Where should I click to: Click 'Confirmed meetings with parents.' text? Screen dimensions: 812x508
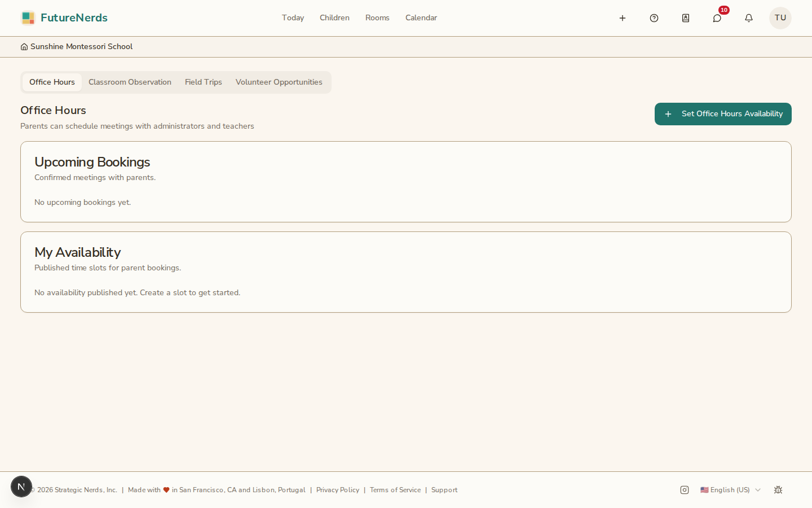[95, 178]
